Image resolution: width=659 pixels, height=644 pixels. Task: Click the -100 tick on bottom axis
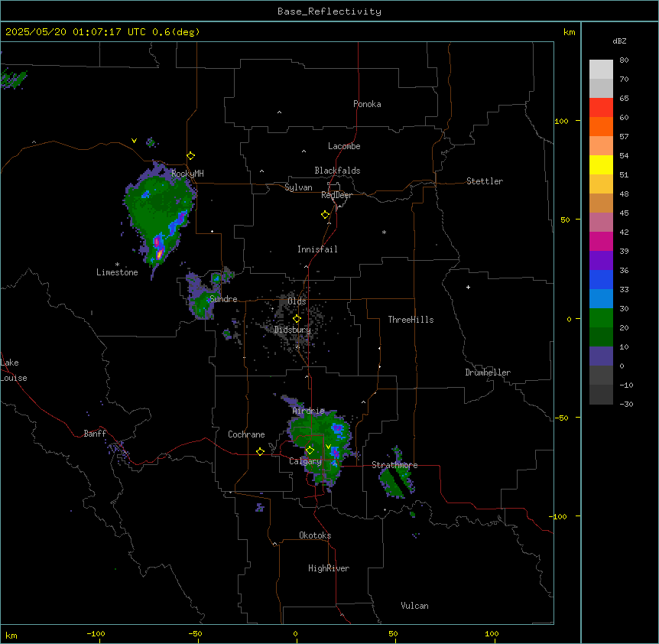96,634
